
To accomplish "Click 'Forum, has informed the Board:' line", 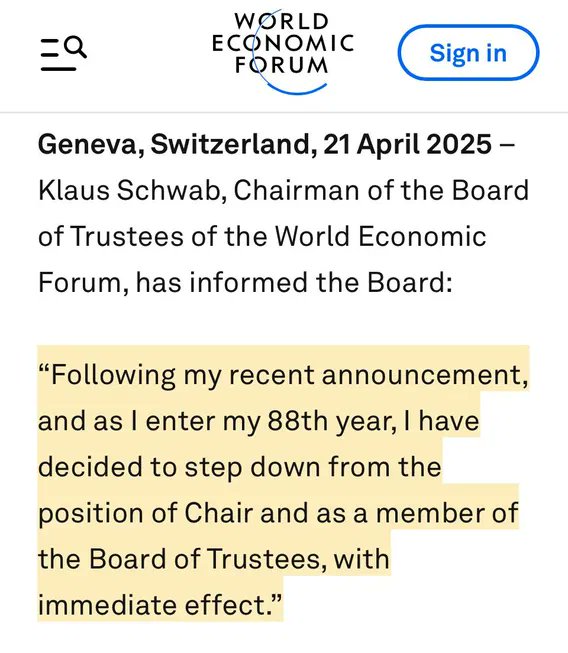I will [x=245, y=282].
